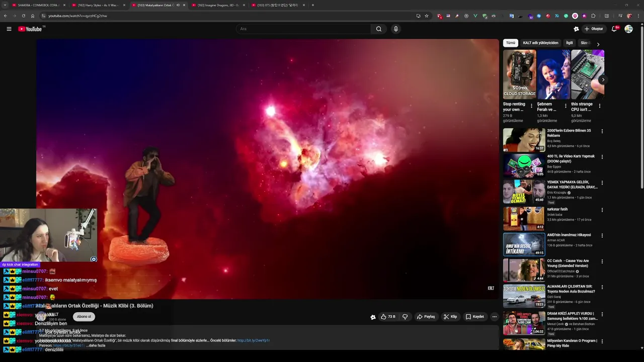Click the site info icon beside the URL

[43, 16]
